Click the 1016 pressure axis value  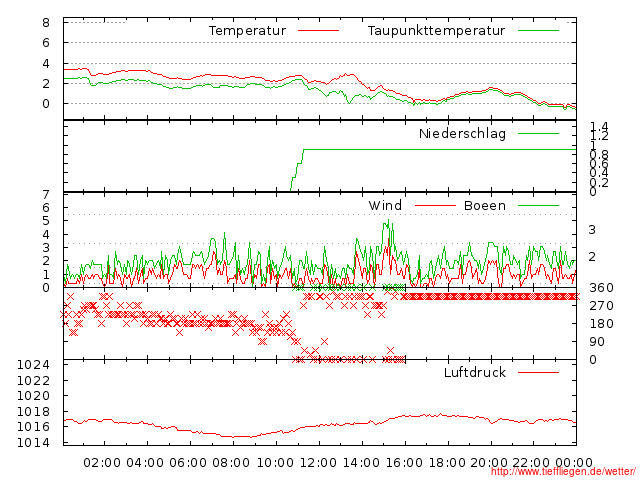pyautogui.click(x=33, y=427)
